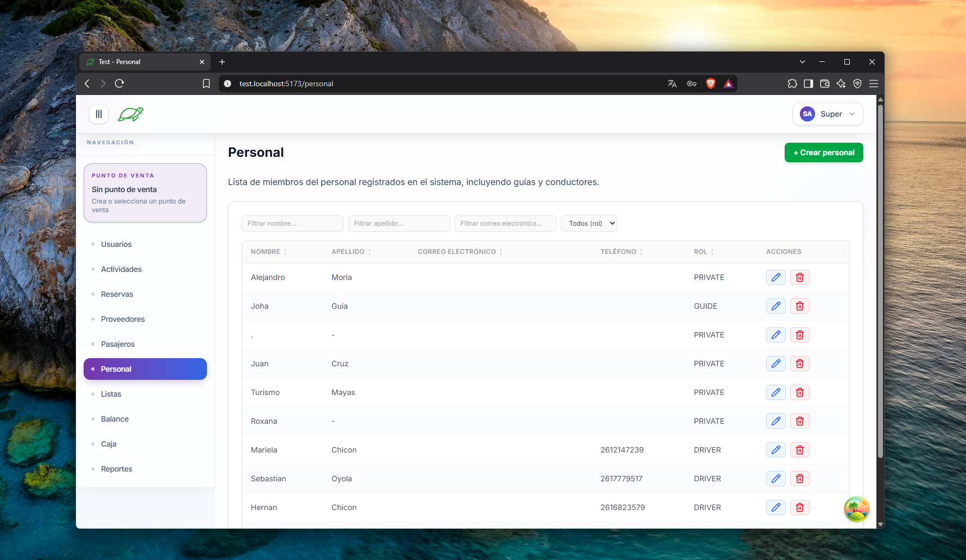Open the Todos (rol) filter dropdown
The image size is (966, 560).
coord(589,224)
